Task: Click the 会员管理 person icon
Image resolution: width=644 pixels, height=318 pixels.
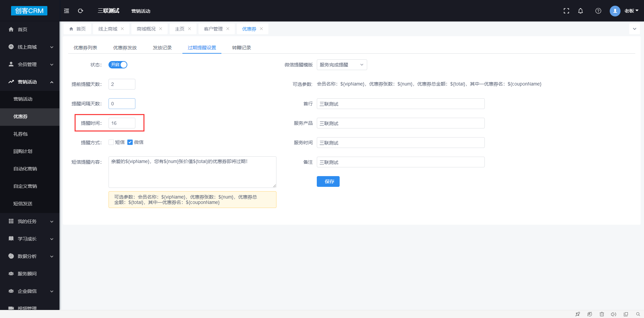Action: tap(11, 64)
